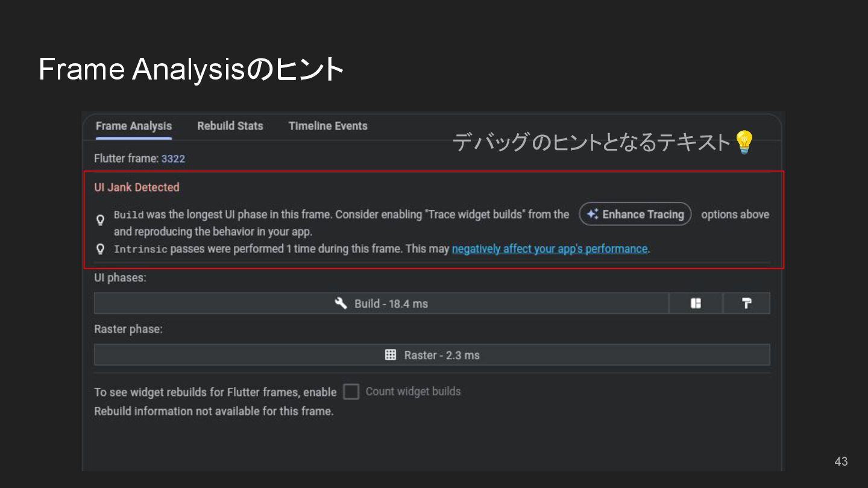Click the Raster - 2.3 ms label
The width and height of the screenshot is (868, 488).
pos(442,355)
